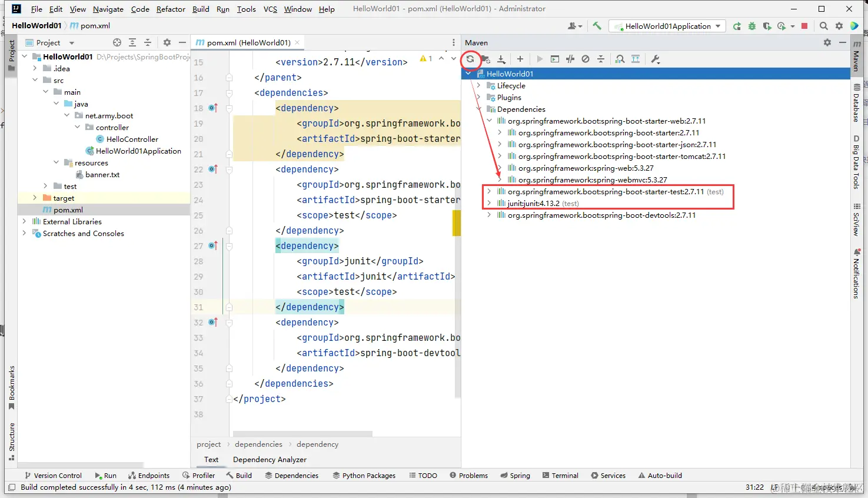Screen dimensions: 868x498
Task: Download Maven sources and documentation
Action: coord(501,59)
